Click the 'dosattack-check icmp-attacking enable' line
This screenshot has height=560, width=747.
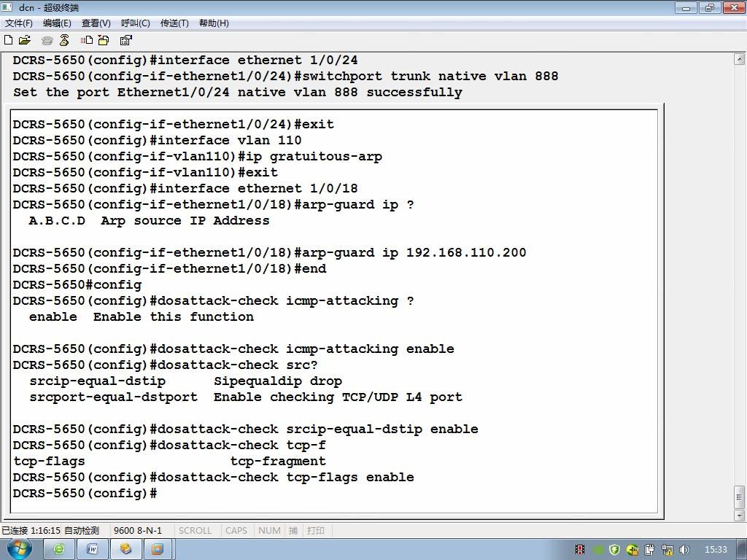point(233,349)
